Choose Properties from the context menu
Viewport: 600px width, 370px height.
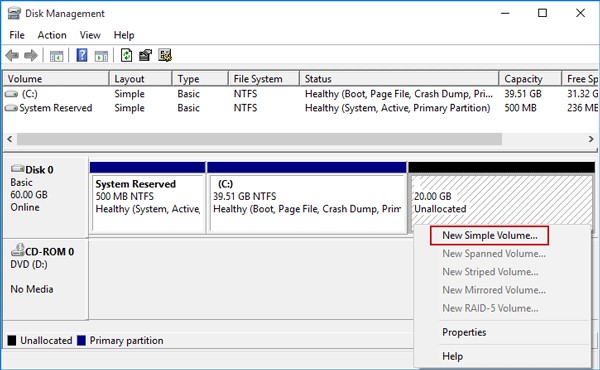[x=464, y=332]
